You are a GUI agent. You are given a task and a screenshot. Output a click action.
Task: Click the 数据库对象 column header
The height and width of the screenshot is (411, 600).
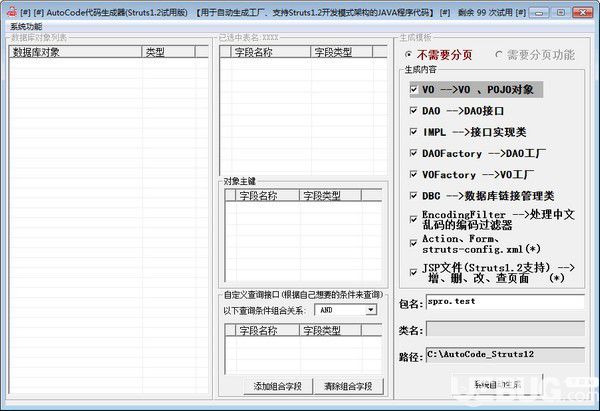(75, 52)
